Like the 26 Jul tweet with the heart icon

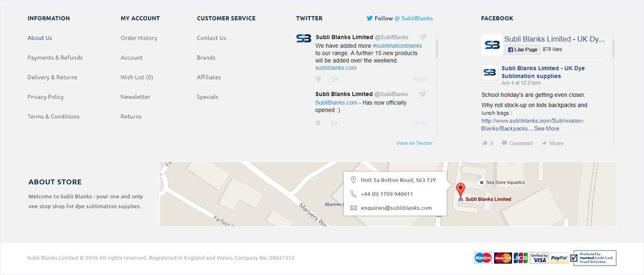coord(318,123)
